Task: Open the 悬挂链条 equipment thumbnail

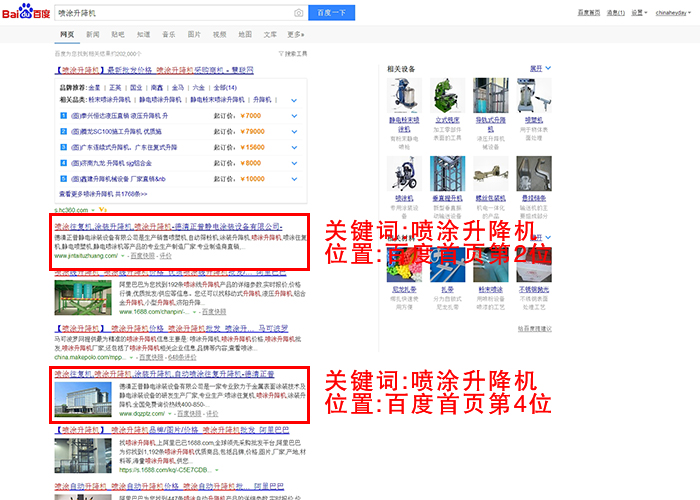Action: pos(534,173)
